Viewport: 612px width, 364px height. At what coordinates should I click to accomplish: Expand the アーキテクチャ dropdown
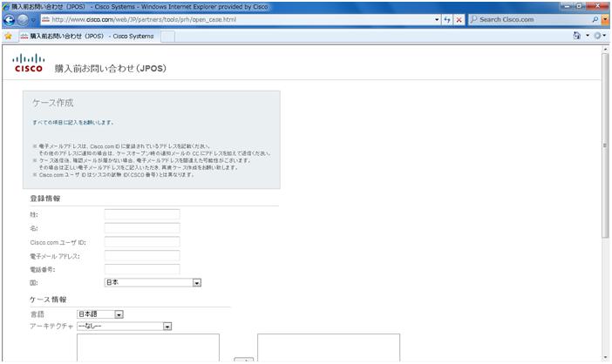(124, 327)
